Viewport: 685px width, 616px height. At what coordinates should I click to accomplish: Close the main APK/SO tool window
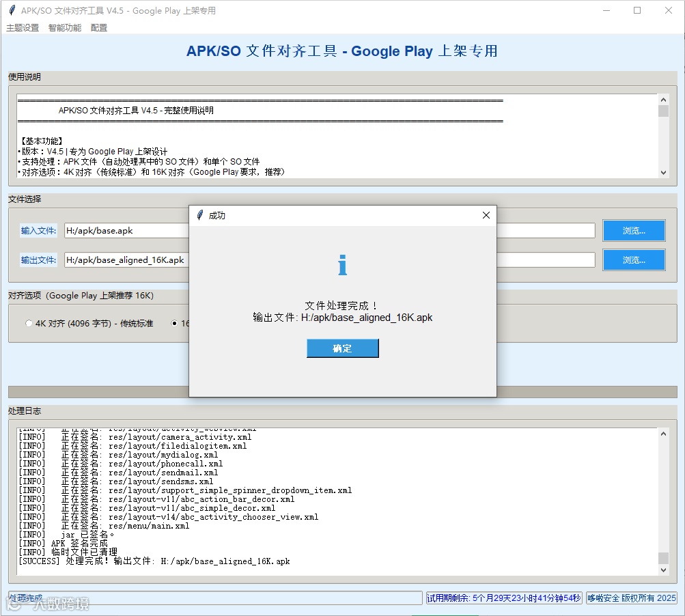pos(669,10)
